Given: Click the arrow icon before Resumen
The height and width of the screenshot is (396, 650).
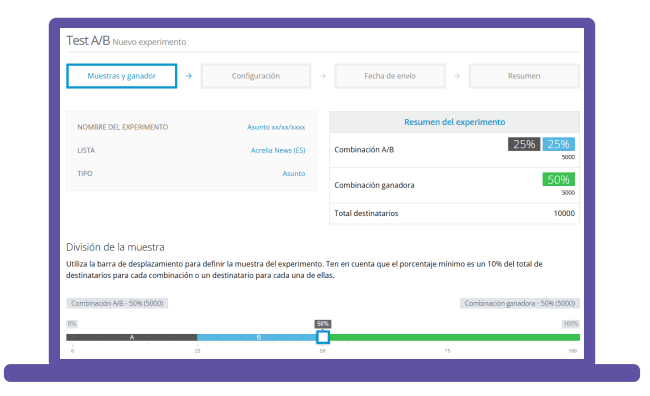Looking at the screenshot, I should pos(457,76).
